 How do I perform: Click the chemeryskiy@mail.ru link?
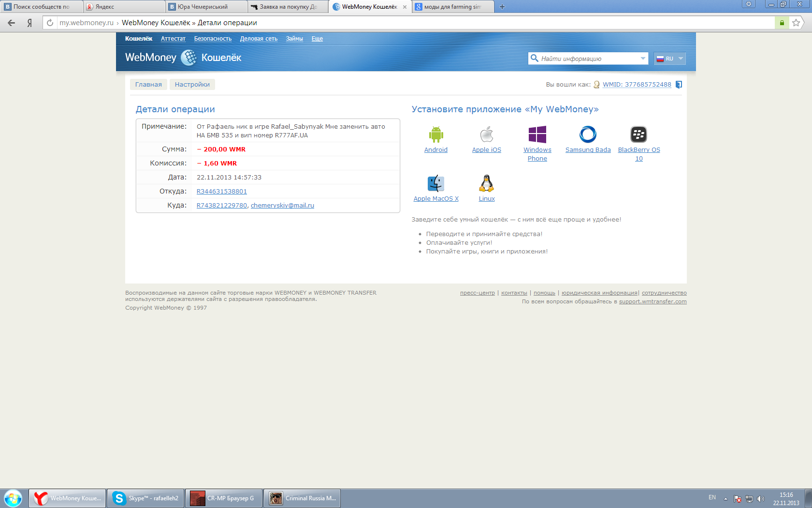pos(282,206)
